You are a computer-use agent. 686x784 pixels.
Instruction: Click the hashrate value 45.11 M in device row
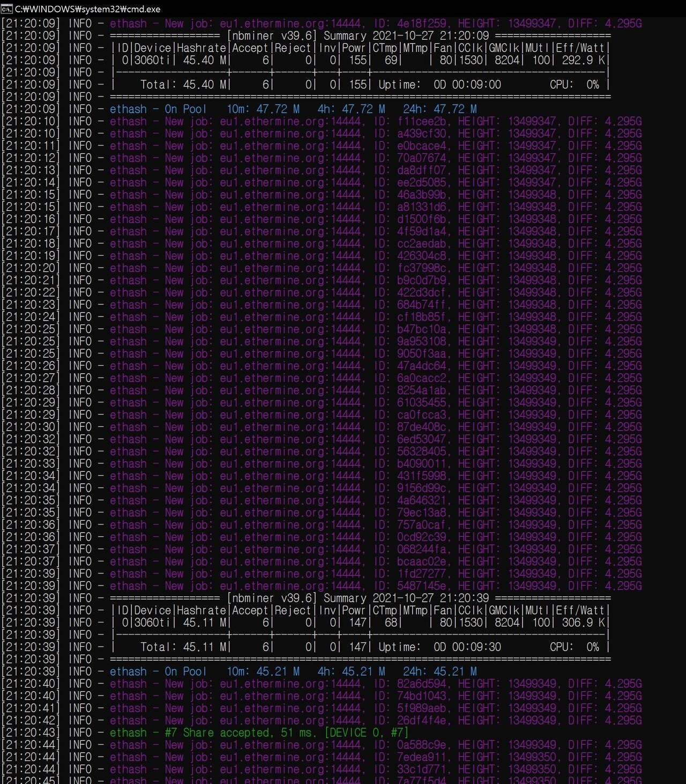click(x=205, y=623)
